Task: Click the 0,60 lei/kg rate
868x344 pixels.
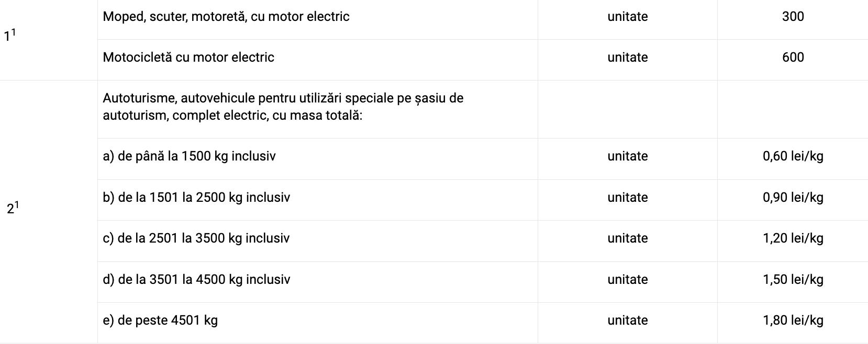Action: click(793, 156)
